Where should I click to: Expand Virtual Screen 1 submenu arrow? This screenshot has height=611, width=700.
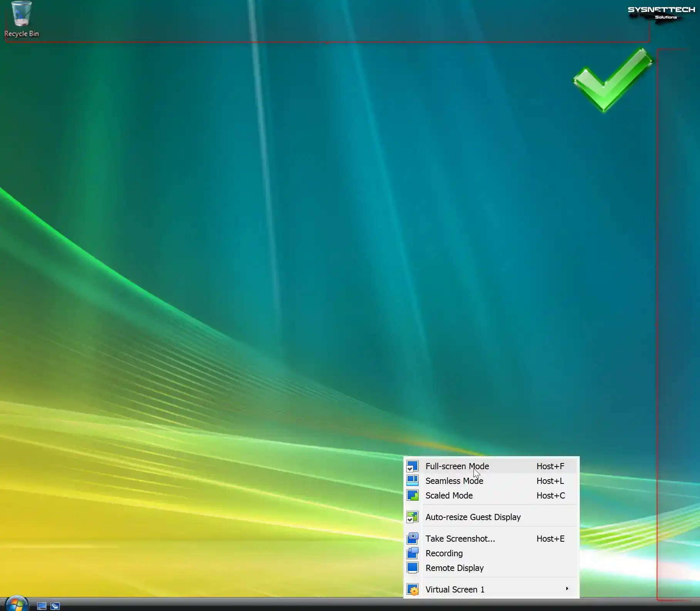point(567,589)
